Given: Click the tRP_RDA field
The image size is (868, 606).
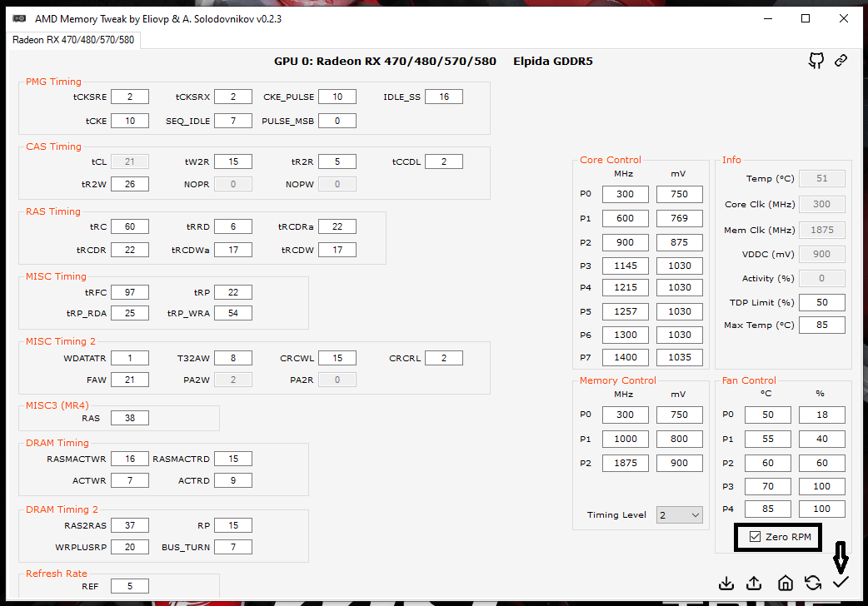Looking at the screenshot, I should coord(130,313).
